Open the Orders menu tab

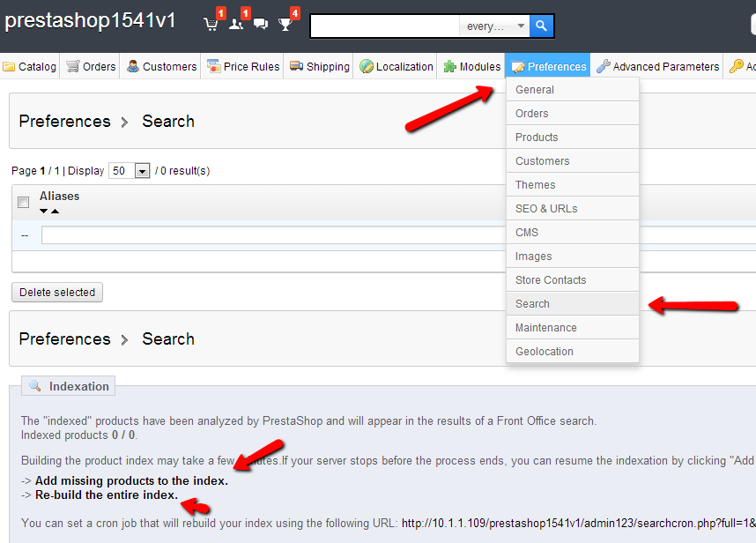click(91, 66)
